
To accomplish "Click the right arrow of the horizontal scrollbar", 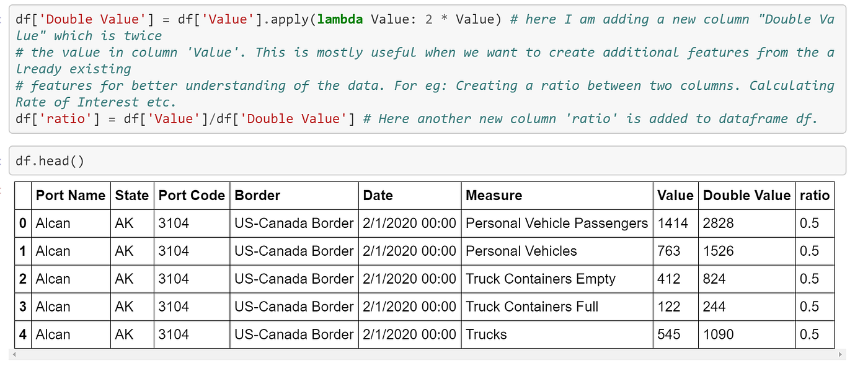I will [841, 355].
